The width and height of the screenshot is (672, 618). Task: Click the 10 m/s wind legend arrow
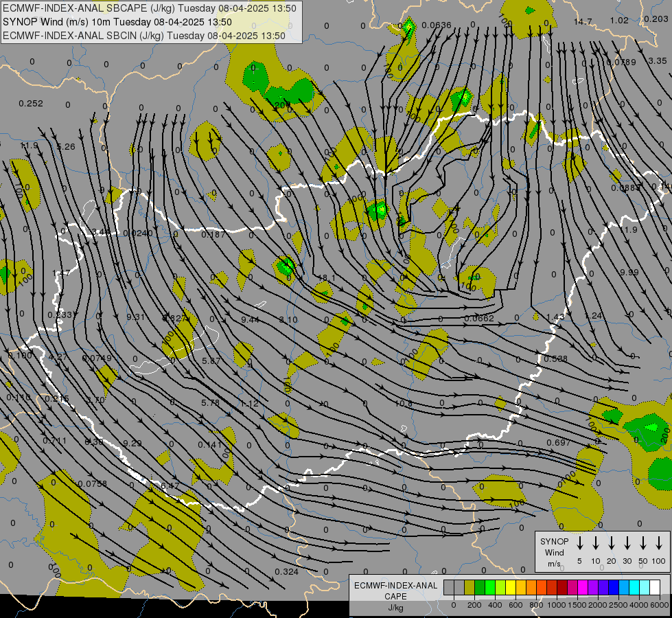pos(595,543)
